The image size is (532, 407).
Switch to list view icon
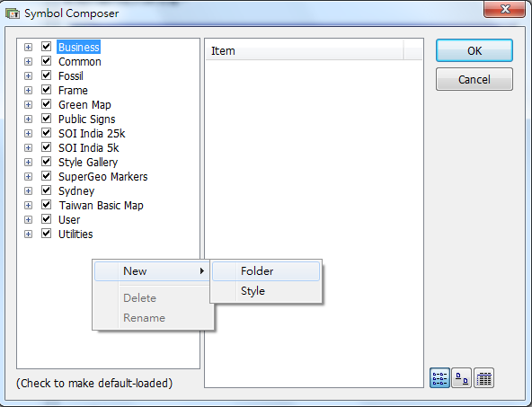tap(439, 378)
